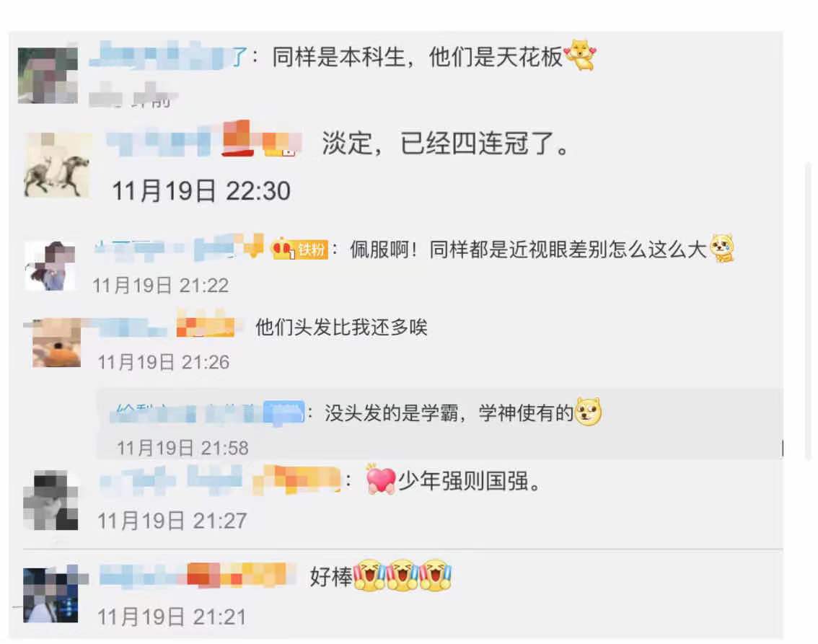Open avatar beside 他们头发比我还多唉
818x644 pixels.
tap(56, 343)
